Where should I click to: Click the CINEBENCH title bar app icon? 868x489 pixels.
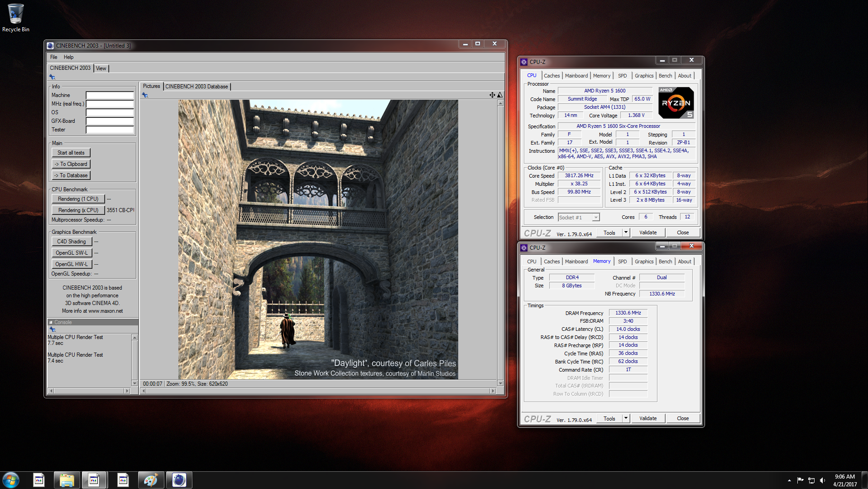pyautogui.click(x=50, y=46)
